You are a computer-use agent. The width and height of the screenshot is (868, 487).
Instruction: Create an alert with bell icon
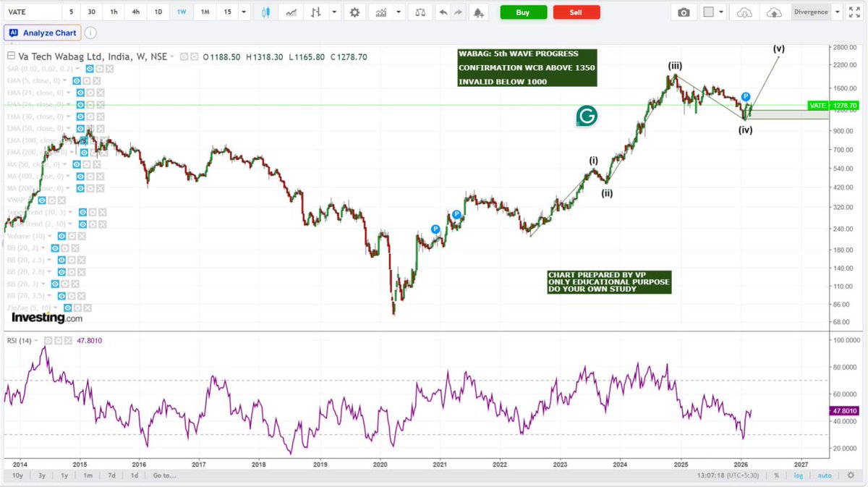477,12
